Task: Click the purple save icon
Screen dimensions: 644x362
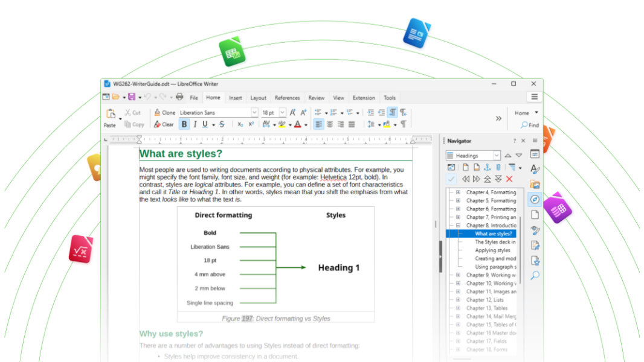Action: click(x=132, y=97)
